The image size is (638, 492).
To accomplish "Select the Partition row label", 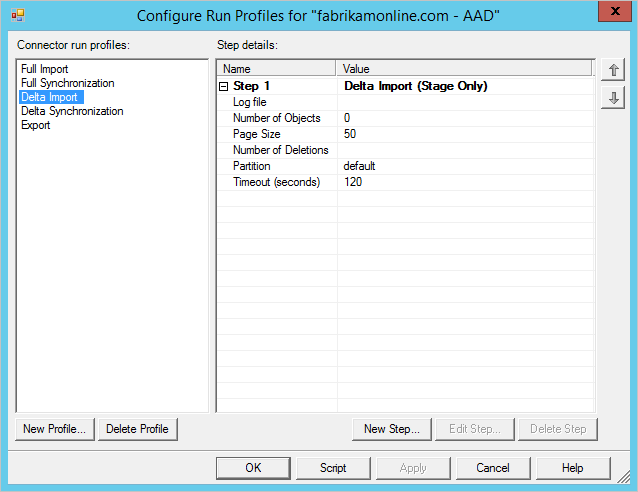I will pyautogui.click(x=251, y=166).
